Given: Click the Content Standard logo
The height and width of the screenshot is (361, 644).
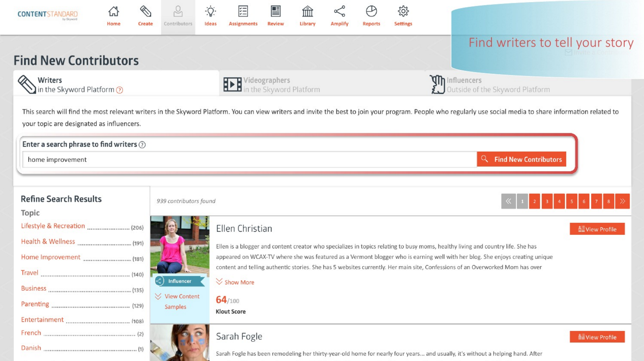Looking at the screenshot, I should coord(47,15).
